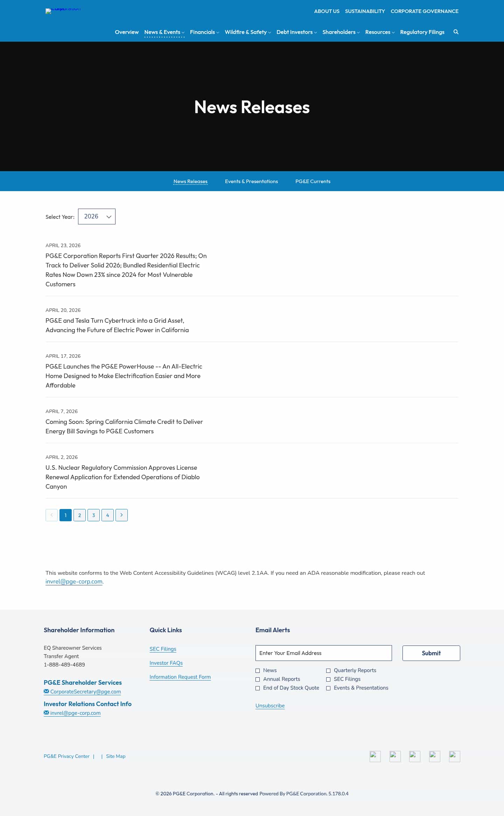Tick the Annual Reports checkbox
This screenshot has width=504, height=816.
point(258,679)
